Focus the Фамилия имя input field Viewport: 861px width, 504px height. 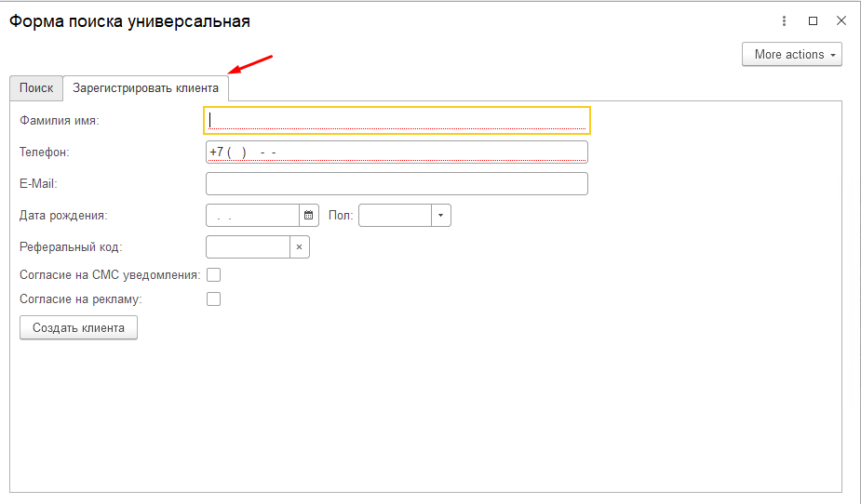click(x=397, y=121)
